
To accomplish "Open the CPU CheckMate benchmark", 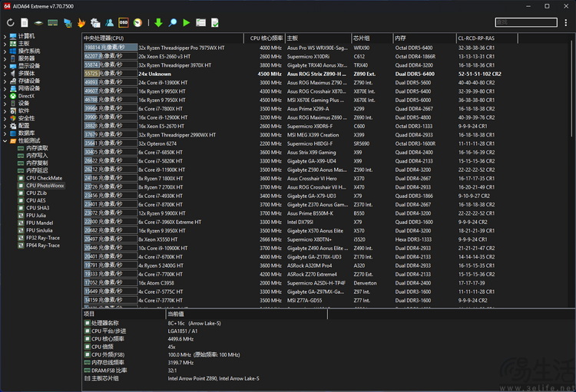I will coord(44,178).
